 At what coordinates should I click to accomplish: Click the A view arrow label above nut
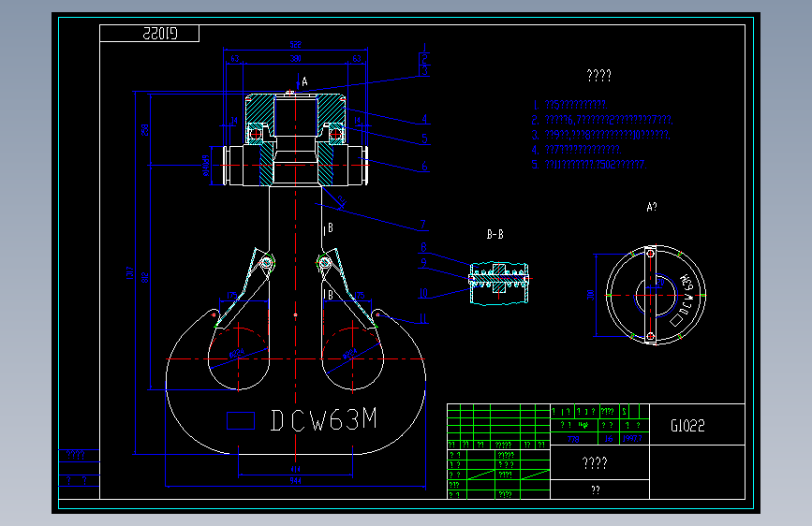coord(304,81)
